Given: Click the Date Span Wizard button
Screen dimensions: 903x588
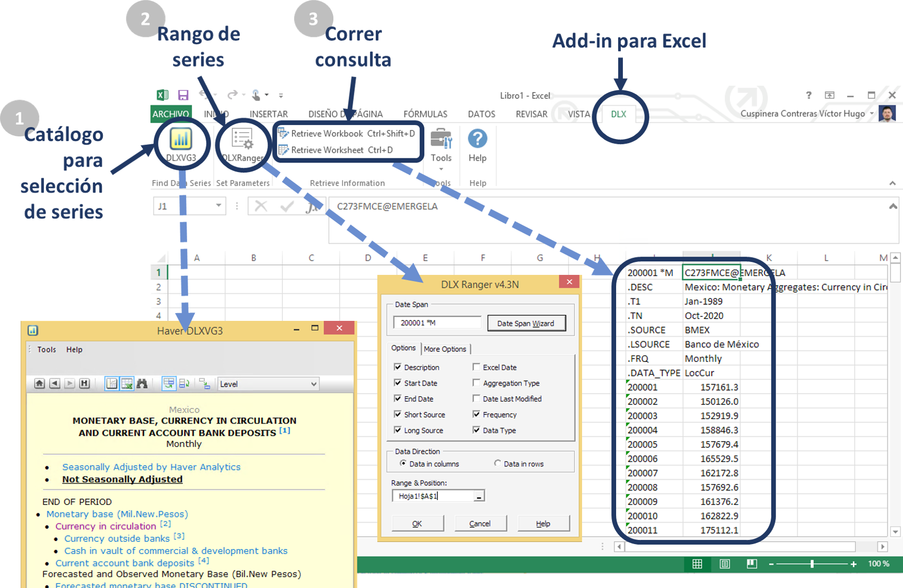Looking at the screenshot, I should click(x=526, y=324).
